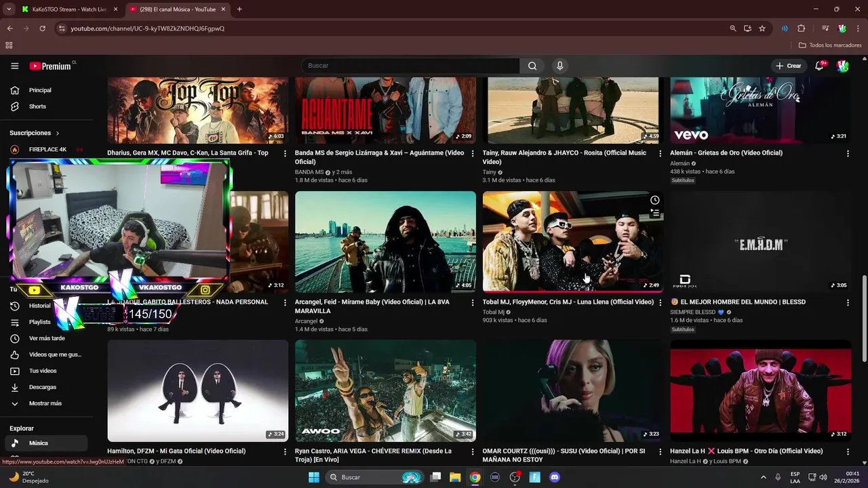Play Hanzel La H Otro Día thumbnail
The height and width of the screenshot is (488, 868).
point(761,391)
